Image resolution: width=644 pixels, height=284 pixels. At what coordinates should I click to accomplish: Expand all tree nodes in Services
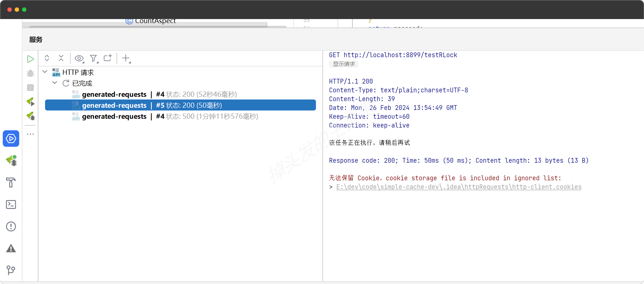click(47, 58)
